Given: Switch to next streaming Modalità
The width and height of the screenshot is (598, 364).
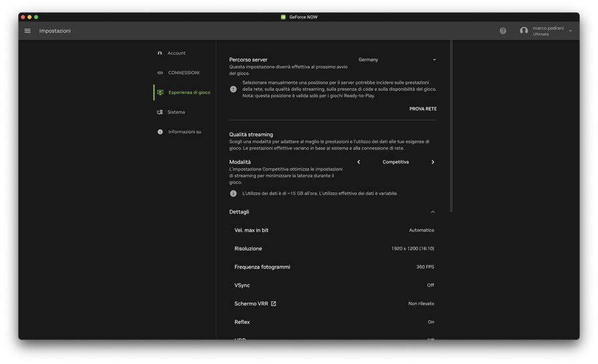Looking at the screenshot, I should [432, 162].
